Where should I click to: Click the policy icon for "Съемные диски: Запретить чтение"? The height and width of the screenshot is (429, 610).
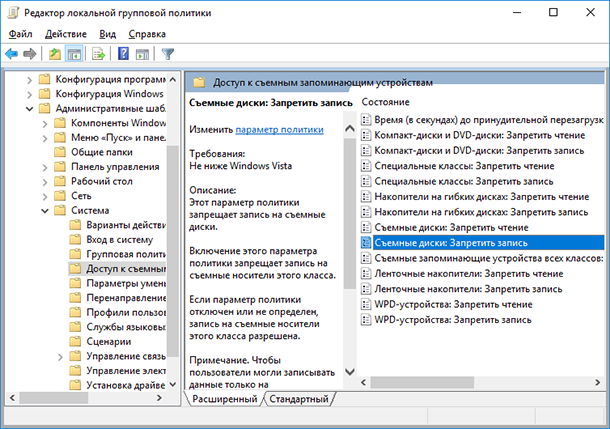point(366,227)
